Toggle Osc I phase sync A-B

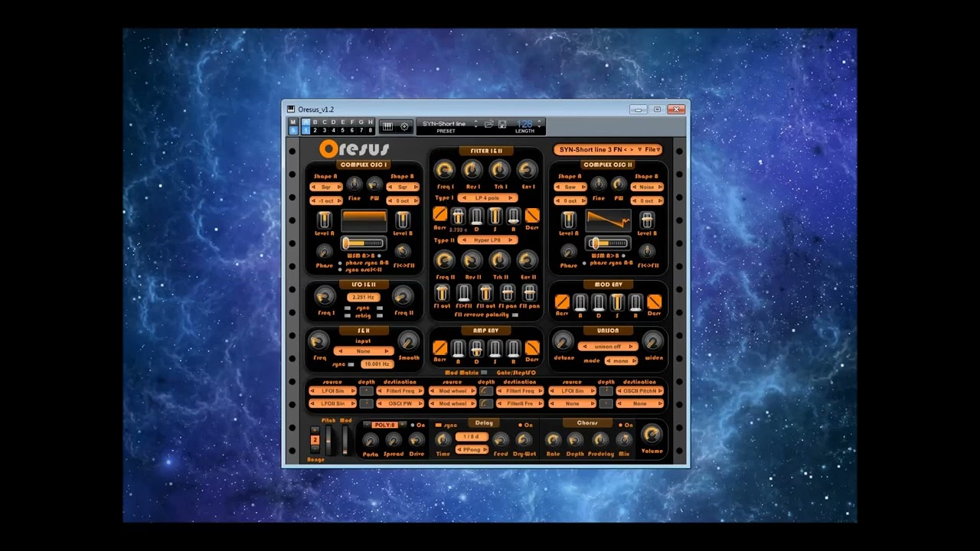tap(341, 263)
